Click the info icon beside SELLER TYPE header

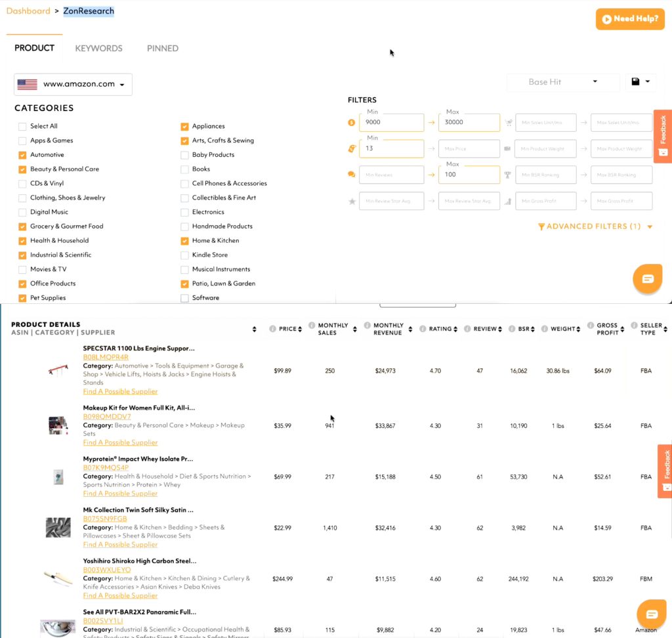(635, 326)
